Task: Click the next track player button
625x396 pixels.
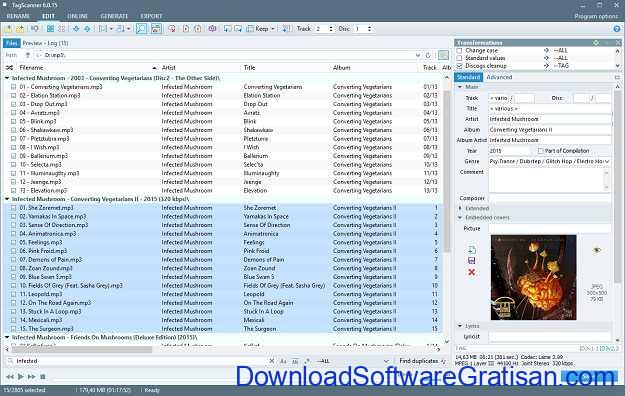Action: click(x=31, y=376)
